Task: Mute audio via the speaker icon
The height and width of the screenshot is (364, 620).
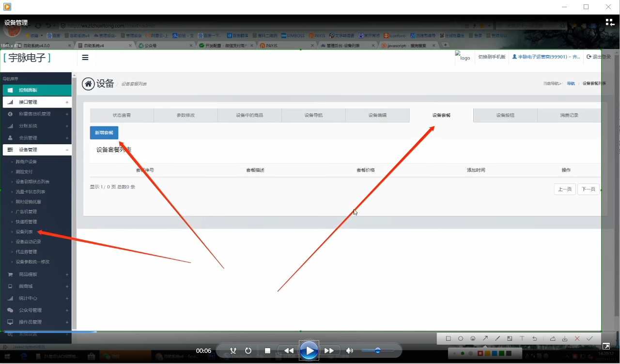Action: click(x=350, y=350)
